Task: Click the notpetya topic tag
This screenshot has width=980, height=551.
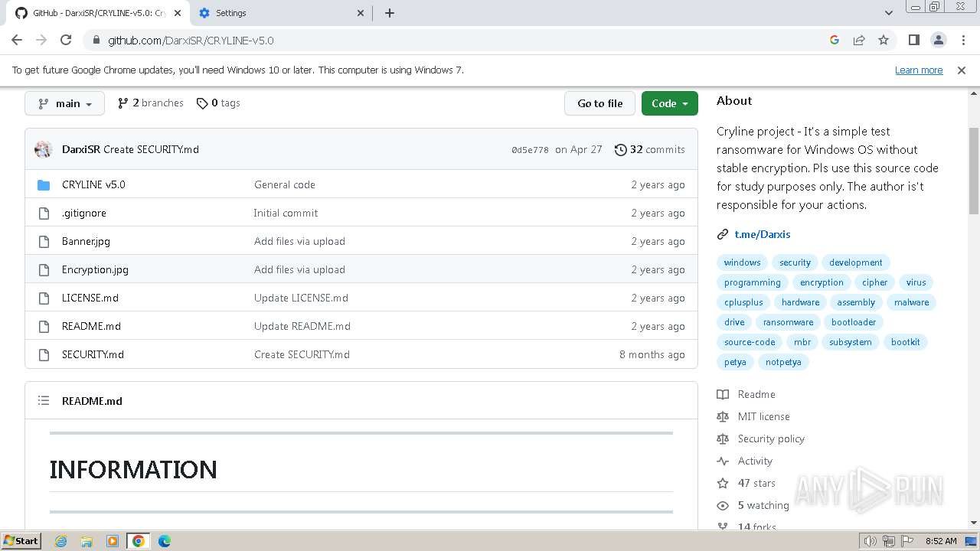Action: 783,362
